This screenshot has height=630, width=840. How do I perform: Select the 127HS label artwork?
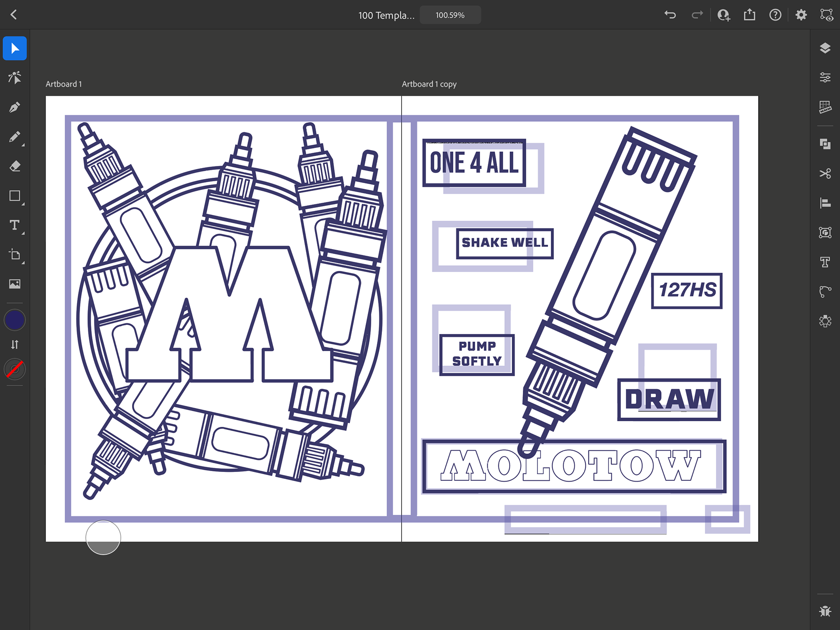coord(687,291)
